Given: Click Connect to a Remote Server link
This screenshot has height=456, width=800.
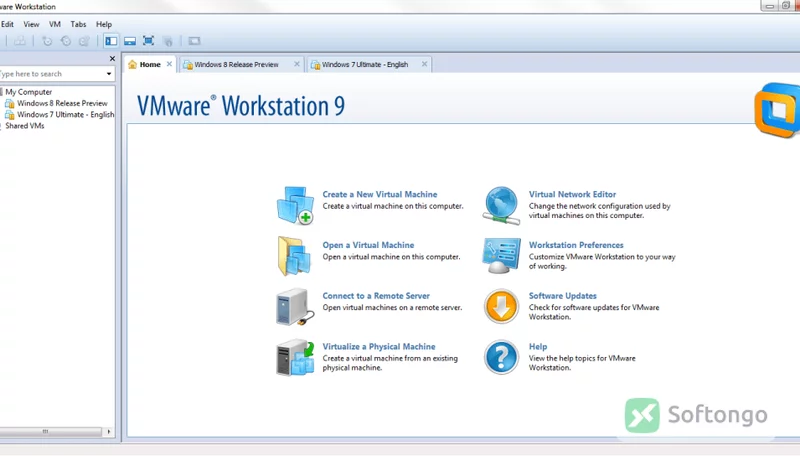Looking at the screenshot, I should 376,296.
